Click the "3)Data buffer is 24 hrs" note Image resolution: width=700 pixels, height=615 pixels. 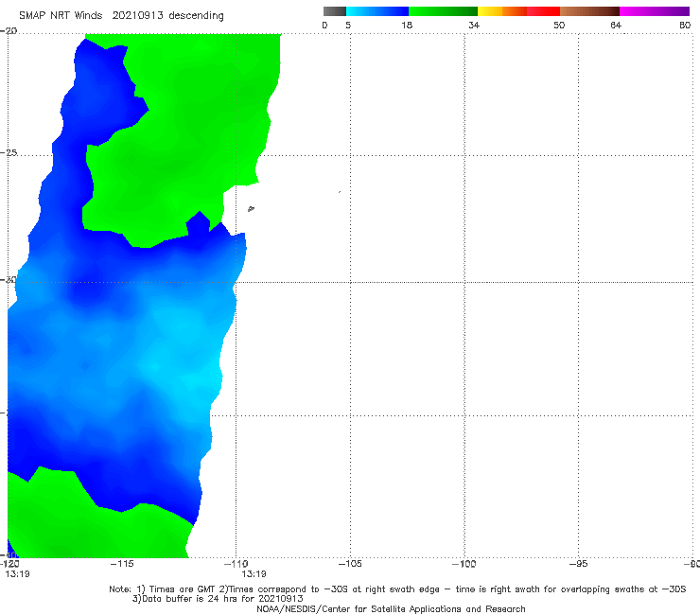pyautogui.click(x=218, y=599)
